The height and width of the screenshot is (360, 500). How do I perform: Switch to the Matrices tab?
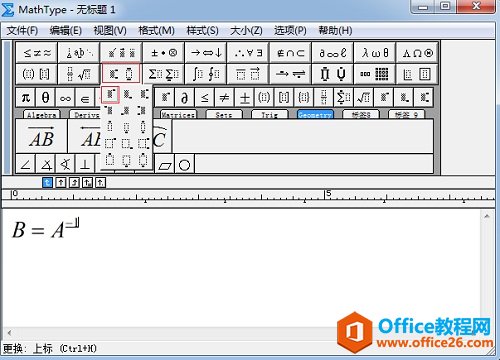pyautogui.click(x=178, y=115)
